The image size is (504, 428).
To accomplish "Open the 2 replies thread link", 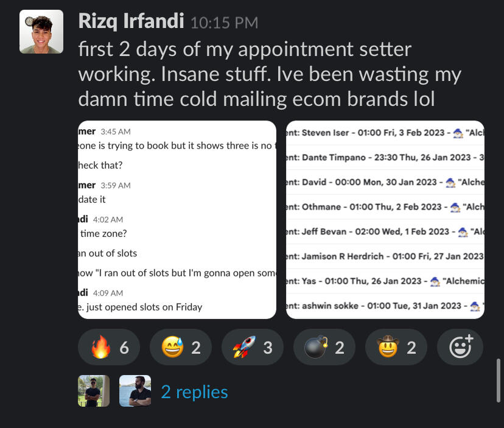I will tap(194, 391).
